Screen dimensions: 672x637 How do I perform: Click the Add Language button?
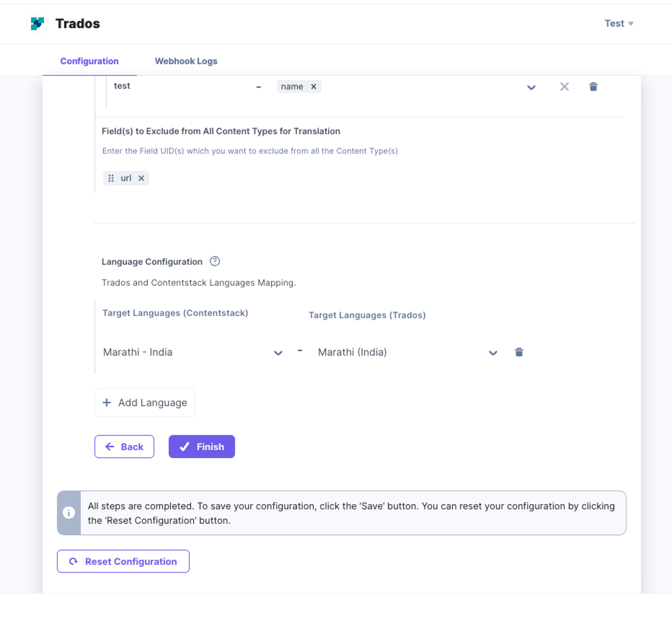coord(145,402)
